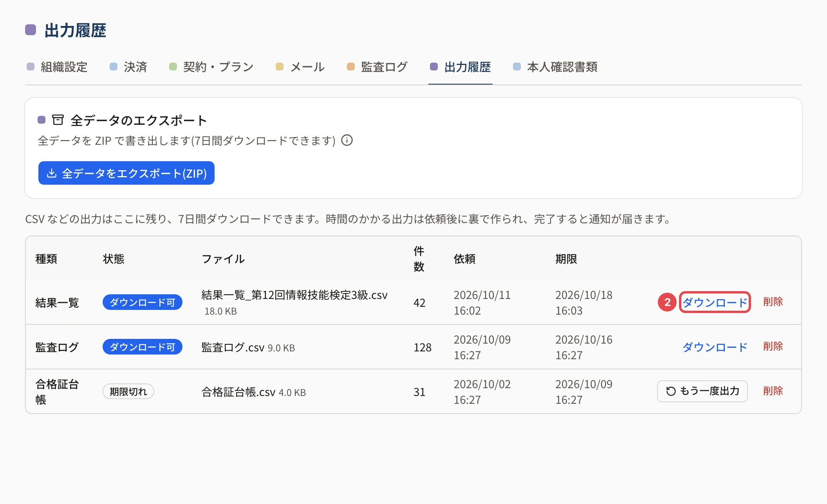Click the 依頼 column header
Image resolution: width=827 pixels, height=504 pixels.
(464, 259)
